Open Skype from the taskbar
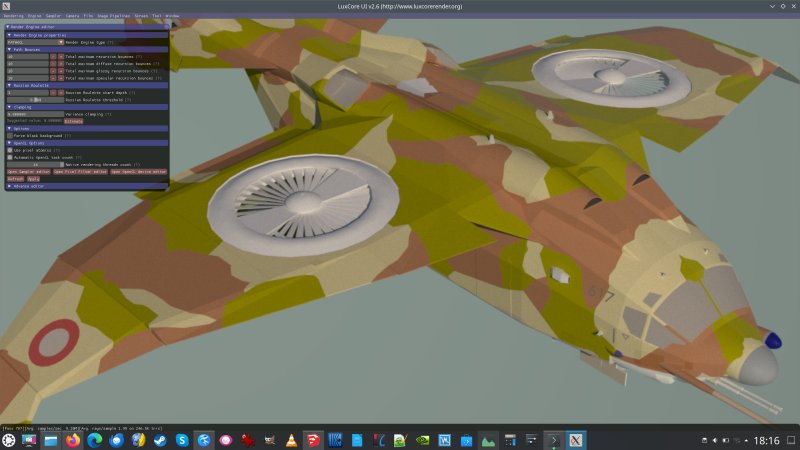800x450 pixels. click(182, 440)
